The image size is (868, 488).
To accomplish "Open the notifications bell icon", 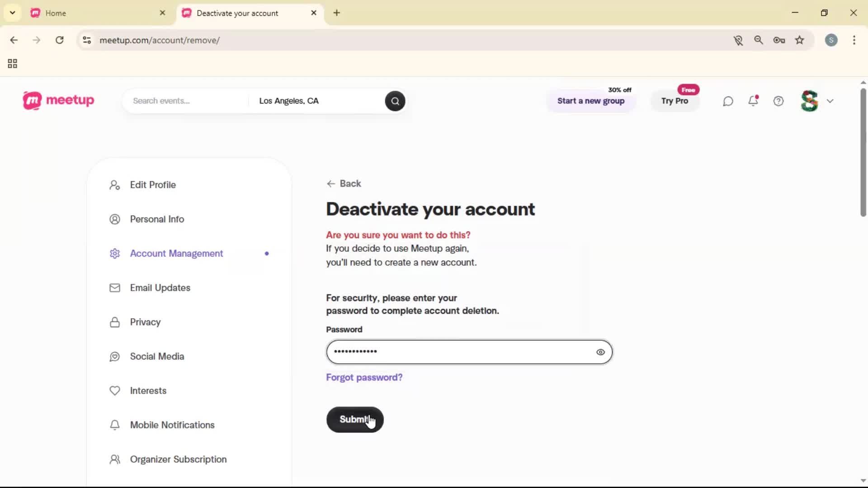I will tap(753, 101).
